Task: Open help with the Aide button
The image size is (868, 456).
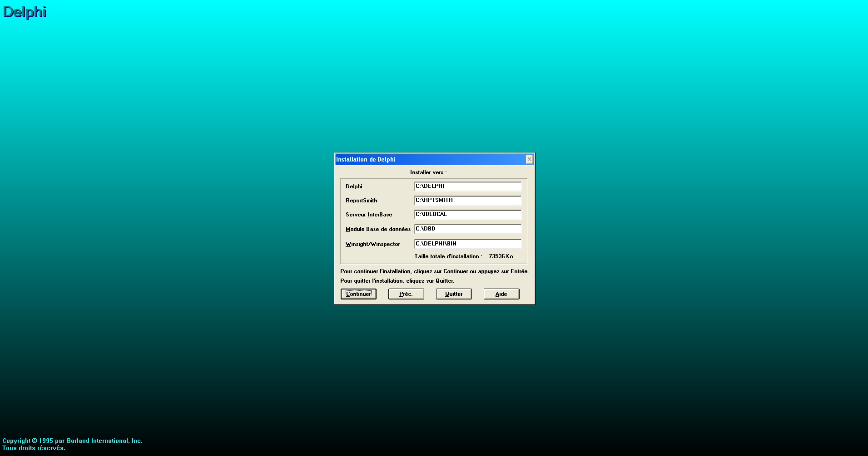Action: click(501, 294)
